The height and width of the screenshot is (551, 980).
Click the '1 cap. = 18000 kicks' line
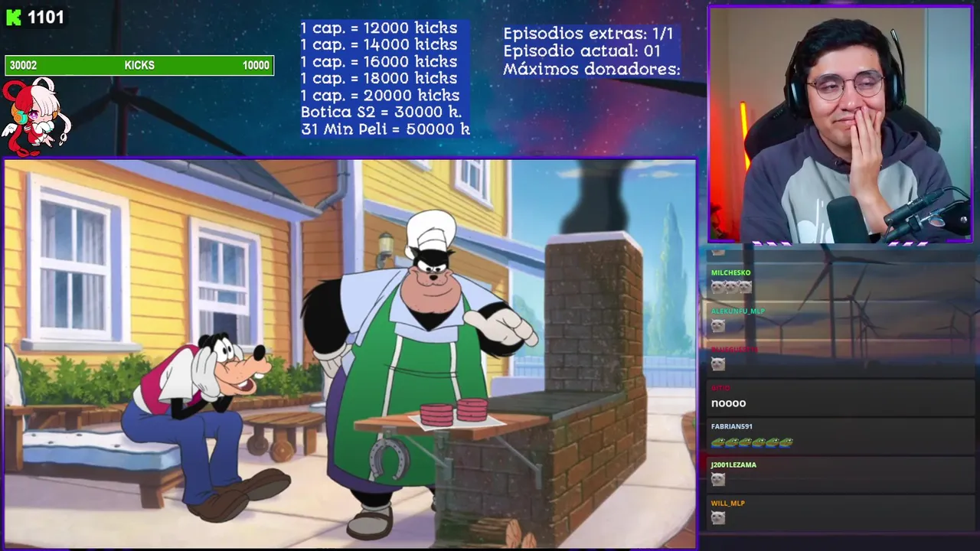pos(379,78)
